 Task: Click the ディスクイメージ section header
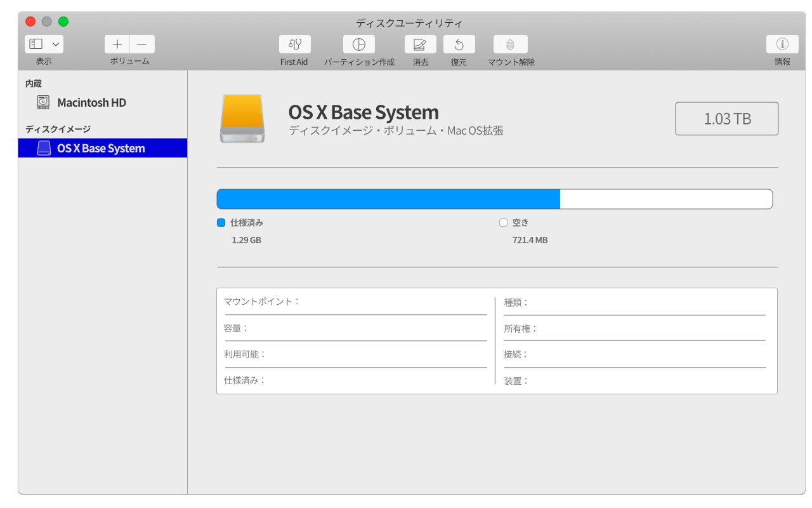[x=58, y=129]
